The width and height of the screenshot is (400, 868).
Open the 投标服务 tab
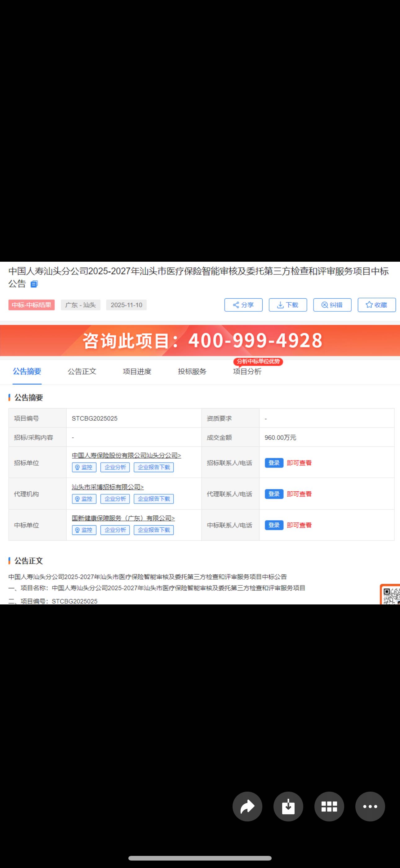[192, 371]
